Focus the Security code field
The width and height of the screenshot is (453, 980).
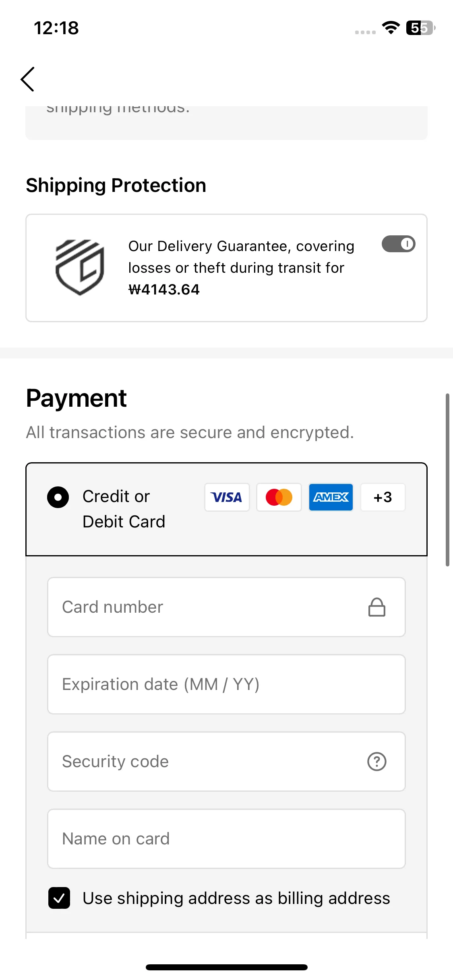pyautogui.click(x=226, y=762)
